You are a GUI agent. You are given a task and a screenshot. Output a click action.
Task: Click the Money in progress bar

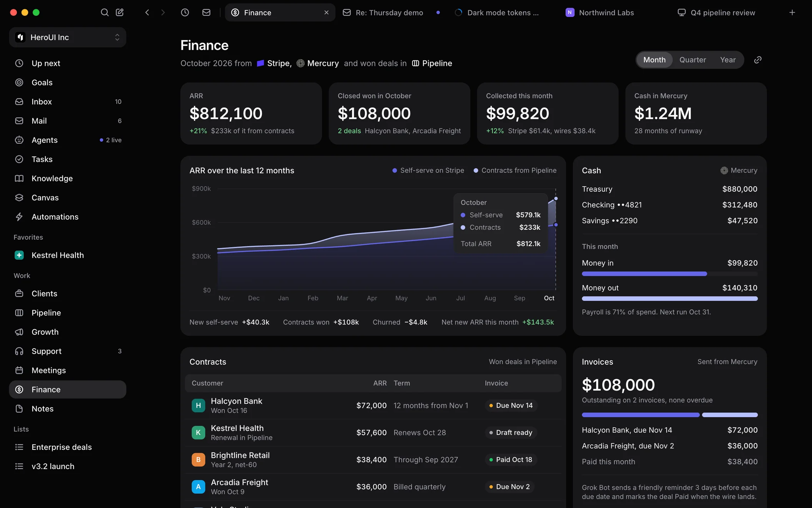click(x=670, y=274)
